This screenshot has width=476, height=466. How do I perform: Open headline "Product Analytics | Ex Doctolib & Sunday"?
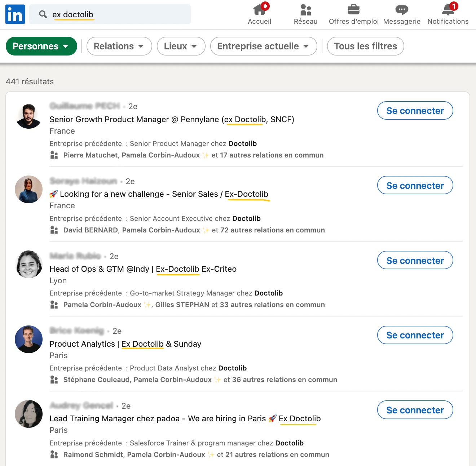pos(125,344)
